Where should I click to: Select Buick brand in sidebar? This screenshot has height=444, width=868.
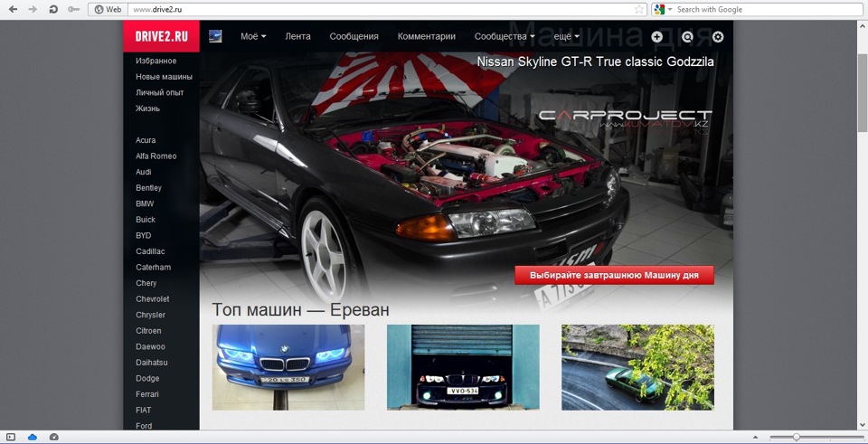146,220
